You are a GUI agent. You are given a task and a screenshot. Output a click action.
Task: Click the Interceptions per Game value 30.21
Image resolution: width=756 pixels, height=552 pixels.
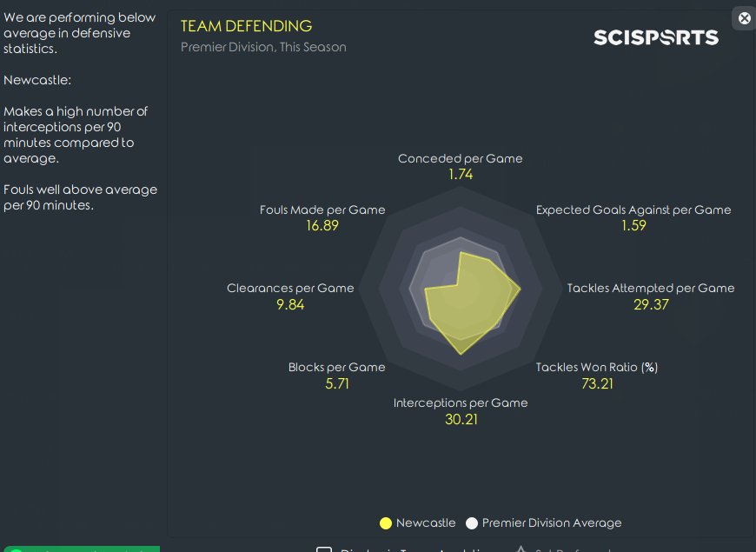461,419
